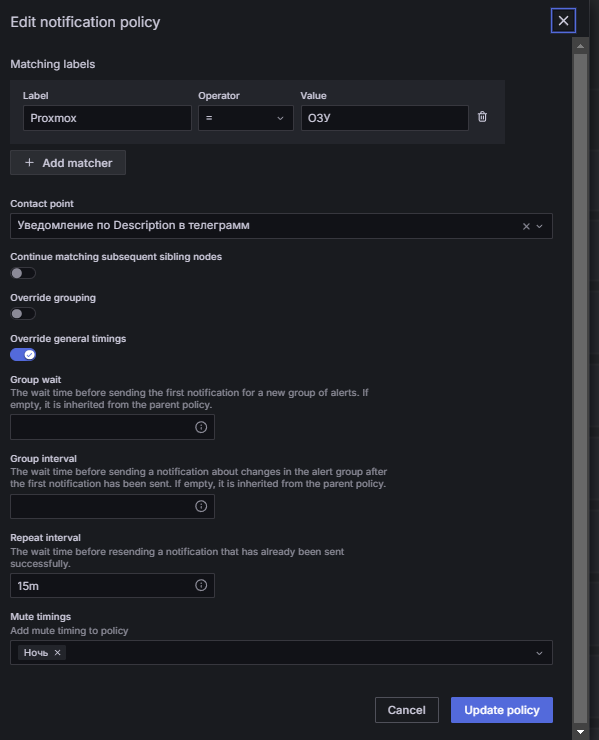Image resolution: width=599 pixels, height=740 pixels.
Task: Click the Repeat interval info icon
Action: pyautogui.click(x=201, y=585)
